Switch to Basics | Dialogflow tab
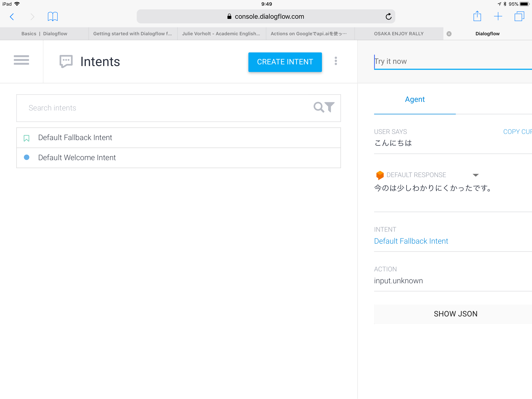Screen dimensions: 532x399 click(44, 34)
